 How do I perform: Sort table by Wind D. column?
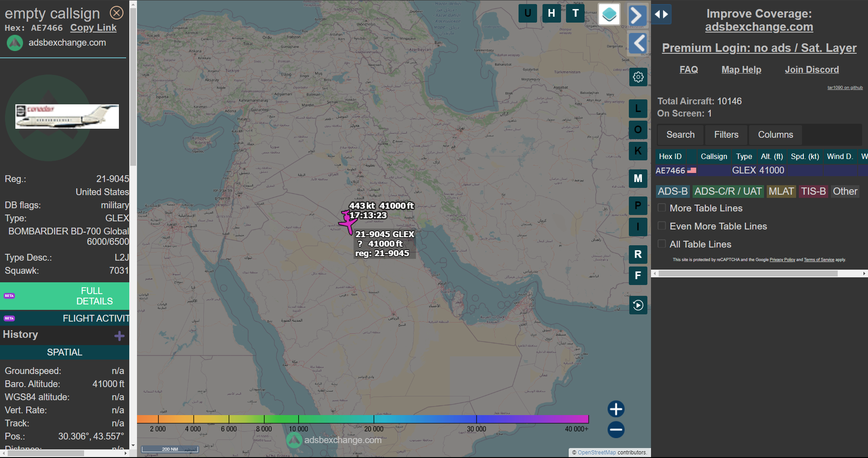[840, 156]
